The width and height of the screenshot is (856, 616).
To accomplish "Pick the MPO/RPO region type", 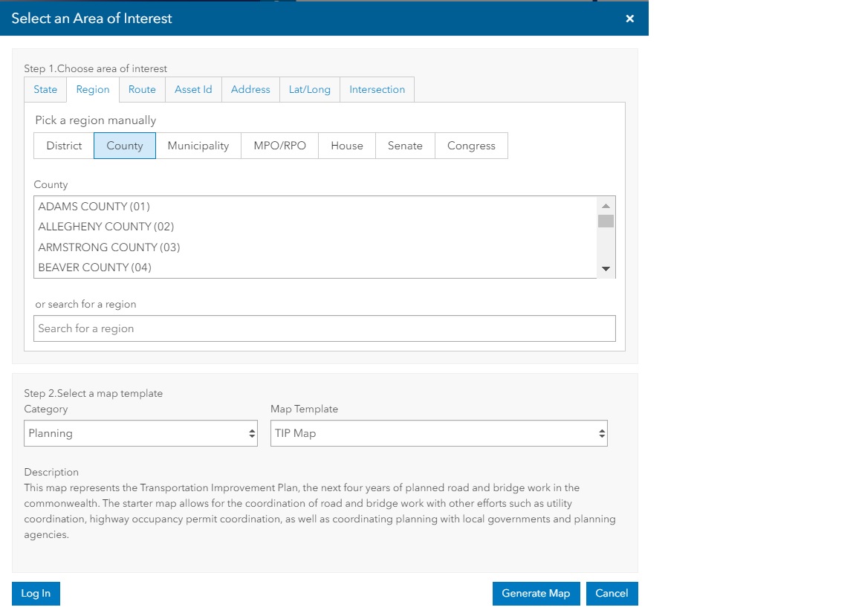I will coord(279,146).
